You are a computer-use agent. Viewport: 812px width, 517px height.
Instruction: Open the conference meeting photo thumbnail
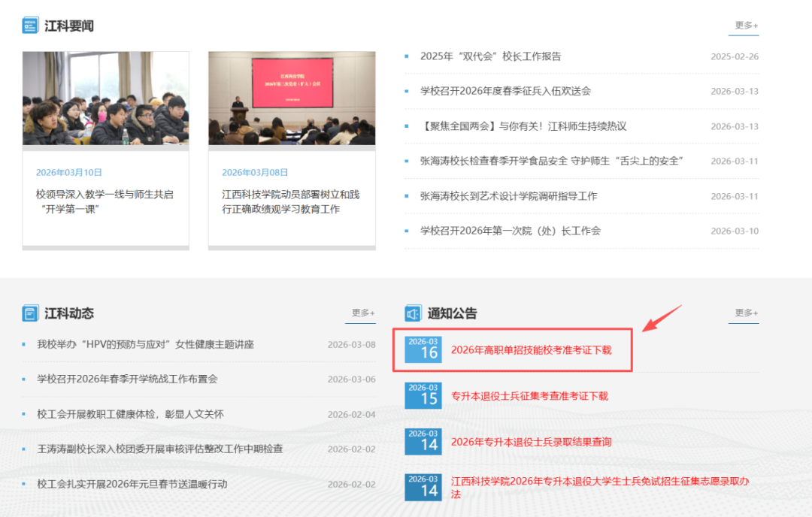coord(292,98)
